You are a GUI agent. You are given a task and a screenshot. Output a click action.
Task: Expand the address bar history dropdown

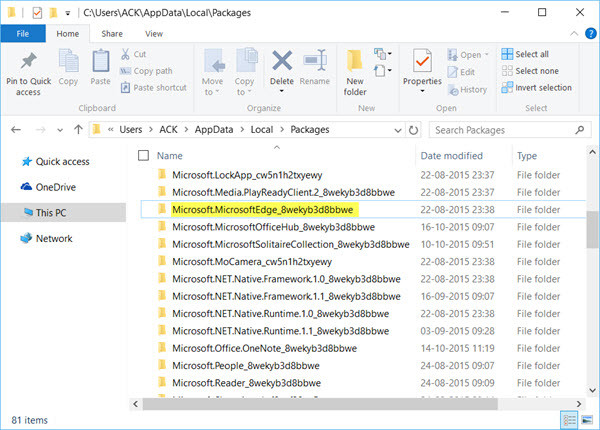(x=398, y=130)
